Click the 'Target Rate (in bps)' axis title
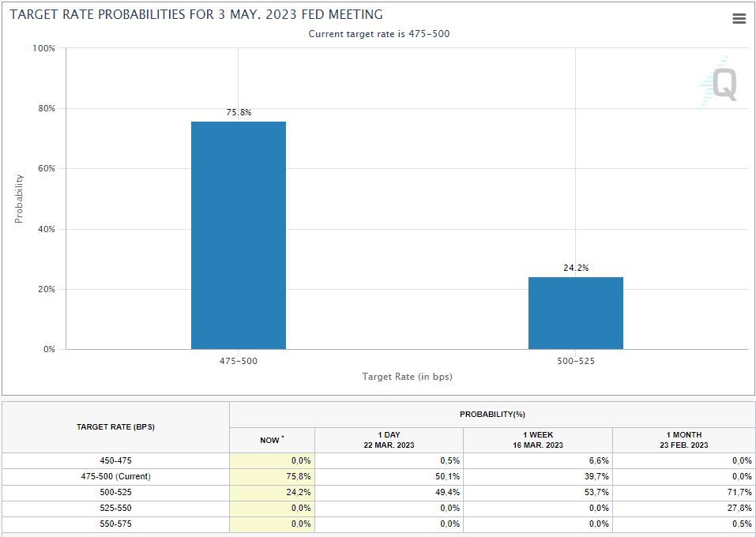Screen dimensions: 756x537 pyautogui.click(x=407, y=377)
